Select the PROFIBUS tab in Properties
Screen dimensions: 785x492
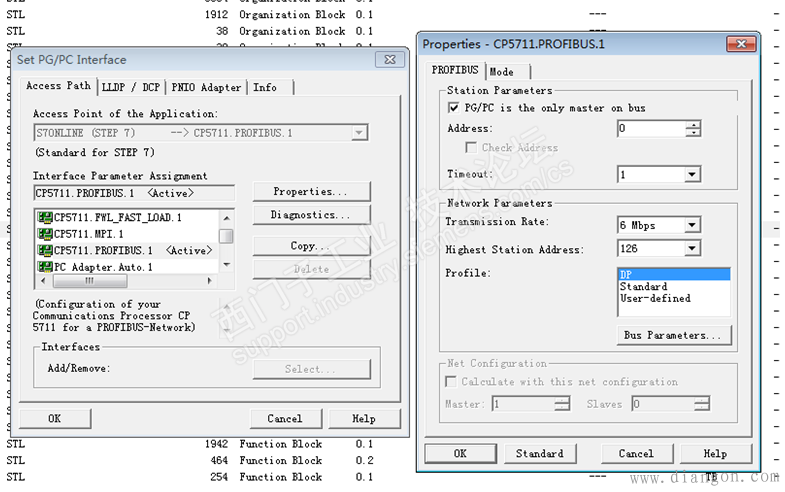455,70
